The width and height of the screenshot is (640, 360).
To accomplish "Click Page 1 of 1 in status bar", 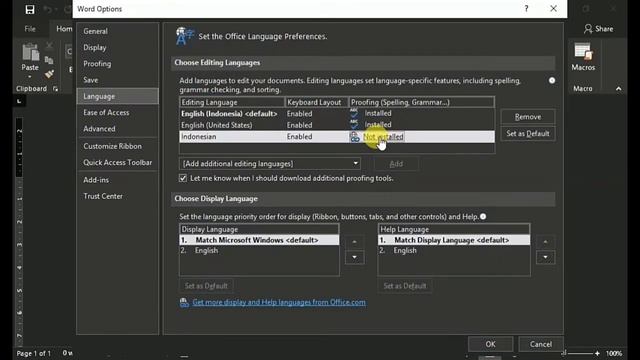I will 34,353.
